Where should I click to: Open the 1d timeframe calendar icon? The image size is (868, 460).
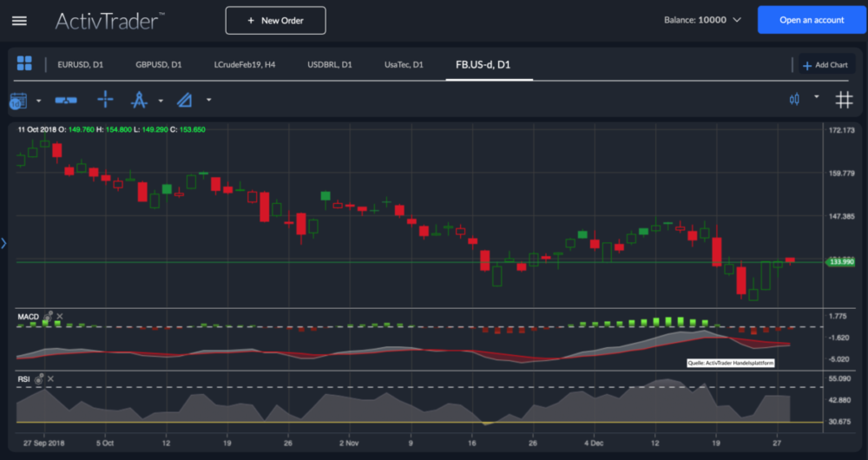(x=18, y=101)
